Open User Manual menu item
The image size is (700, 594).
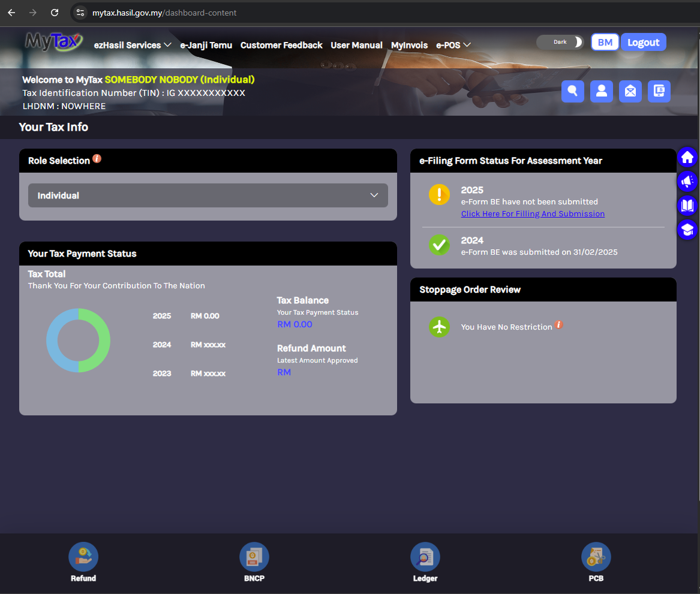click(x=357, y=45)
